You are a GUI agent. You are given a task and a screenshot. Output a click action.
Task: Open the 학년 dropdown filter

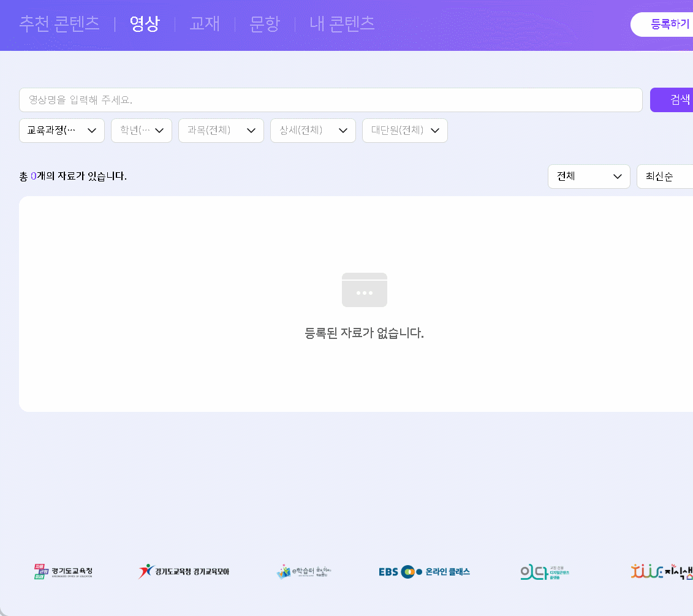142,131
